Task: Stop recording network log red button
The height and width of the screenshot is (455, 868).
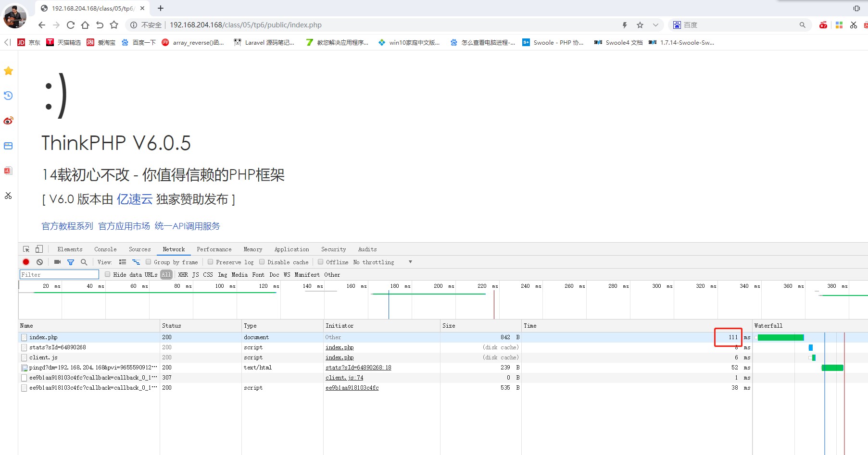Action: pyautogui.click(x=26, y=262)
